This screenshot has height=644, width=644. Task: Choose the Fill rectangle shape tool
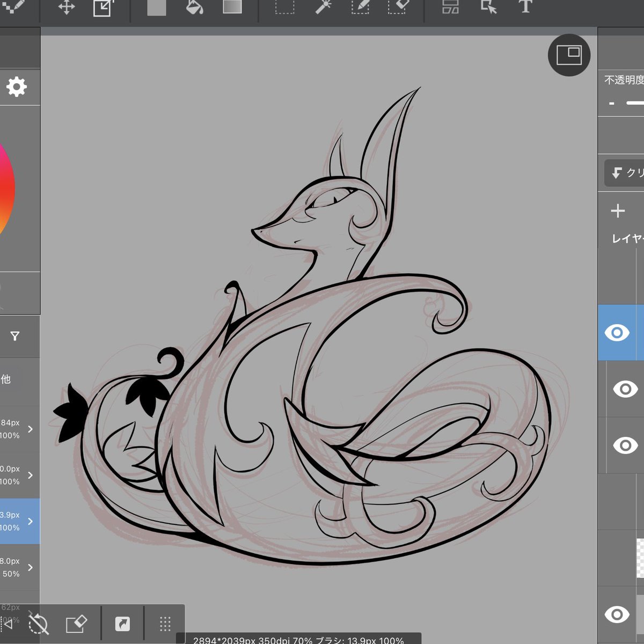click(x=157, y=7)
